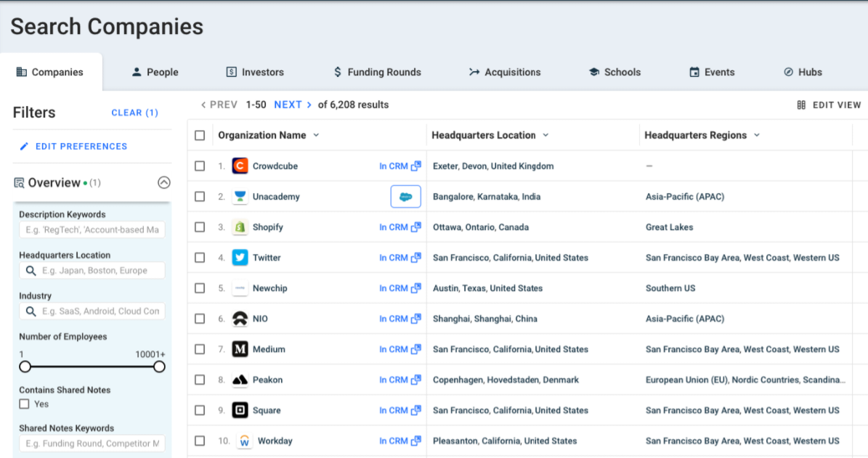The image size is (868, 458).
Task: Click the Events calendar icon
Action: 694,72
